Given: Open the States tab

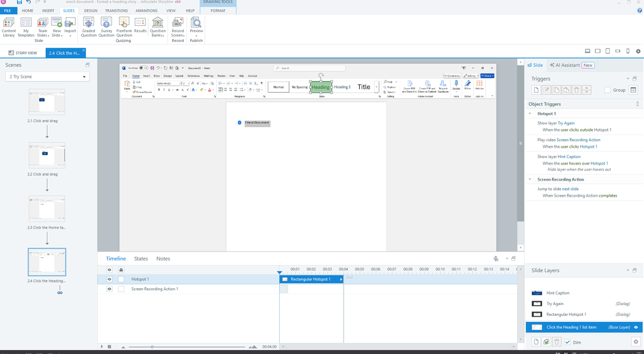Looking at the screenshot, I should click(x=141, y=259).
